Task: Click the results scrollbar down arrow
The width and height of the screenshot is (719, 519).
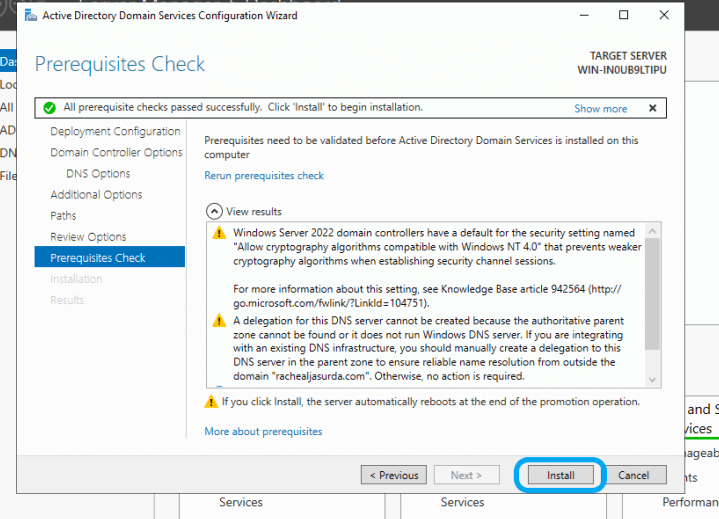Action: coord(652,380)
